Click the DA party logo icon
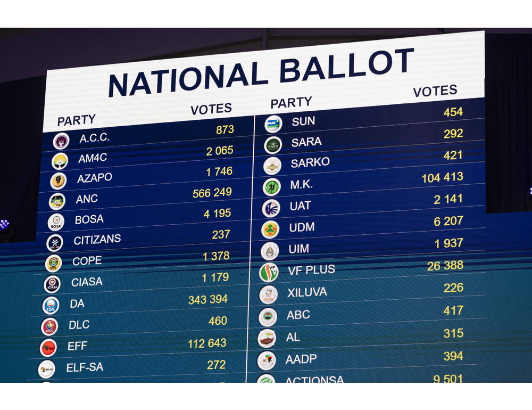Viewport: 532px width, 410px height. (x=51, y=306)
